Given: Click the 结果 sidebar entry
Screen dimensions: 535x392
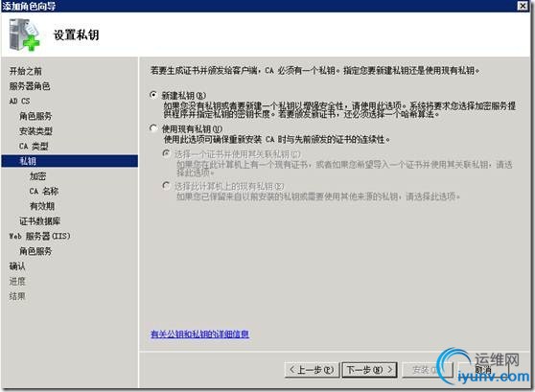Looking at the screenshot, I should pyautogui.click(x=17, y=296).
